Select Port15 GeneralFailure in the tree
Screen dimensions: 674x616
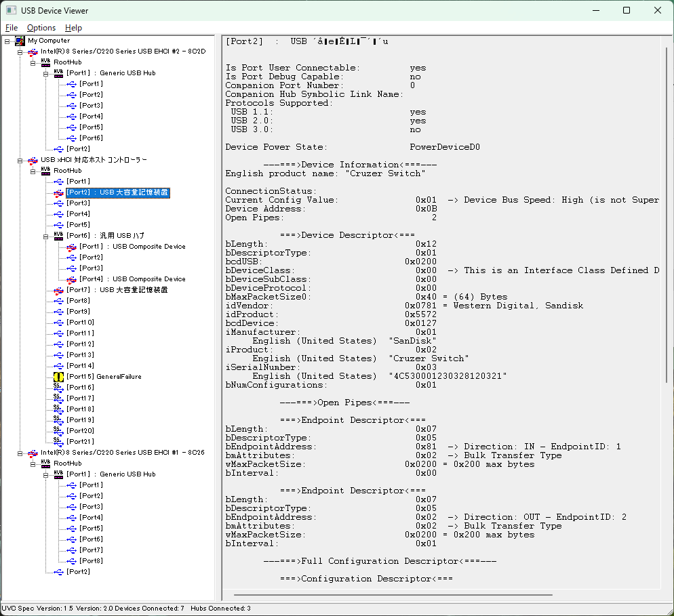pos(104,377)
